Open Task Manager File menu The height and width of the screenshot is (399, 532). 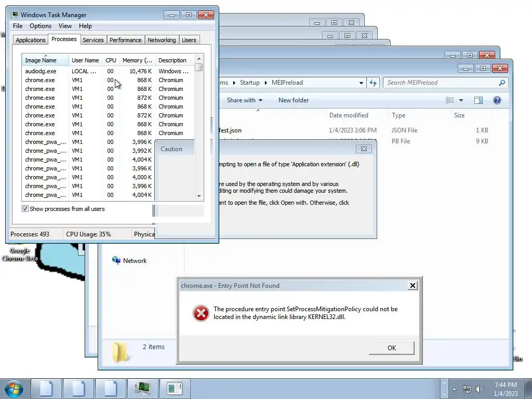click(18, 26)
